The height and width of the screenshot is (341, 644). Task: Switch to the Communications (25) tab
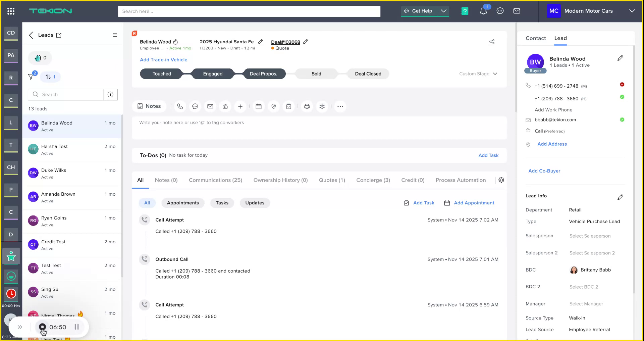(215, 180)
